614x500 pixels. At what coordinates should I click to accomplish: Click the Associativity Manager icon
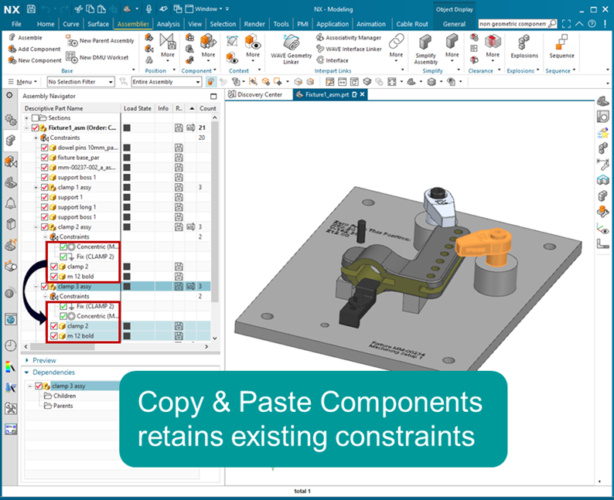(x=320, y=37)
